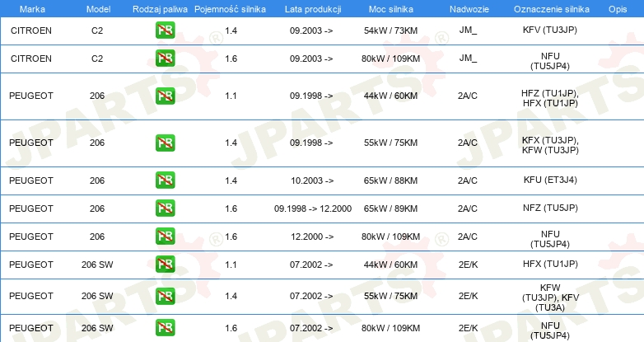Click the Marka column header
The height and width of the screenshot is (342, 644).
pyautogui.click(x=32, y=9)
